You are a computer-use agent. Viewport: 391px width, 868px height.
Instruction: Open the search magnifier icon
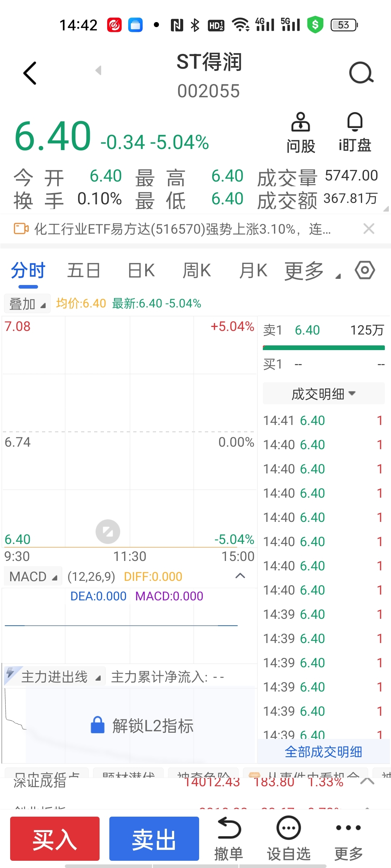[361, 73]
